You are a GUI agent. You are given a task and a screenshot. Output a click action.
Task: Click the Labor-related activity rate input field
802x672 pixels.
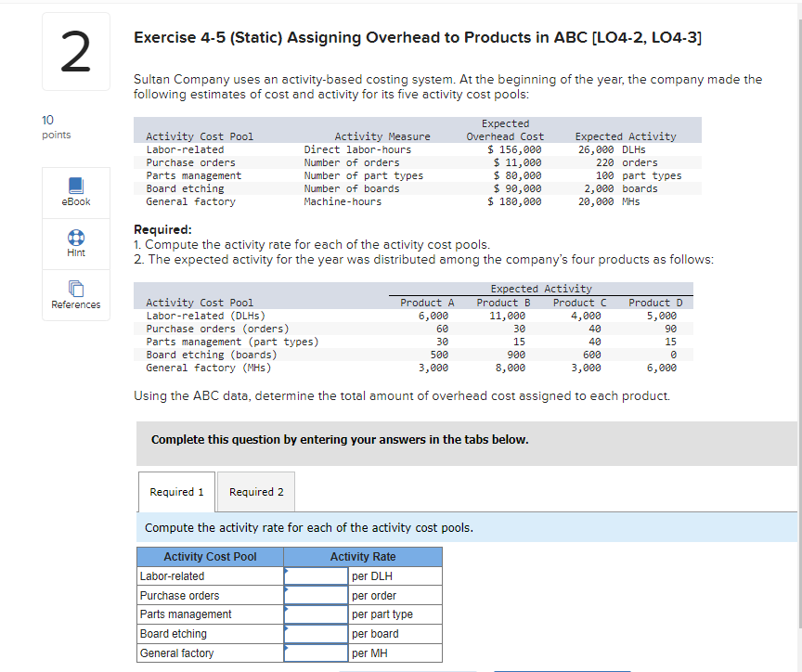point(316,575)
